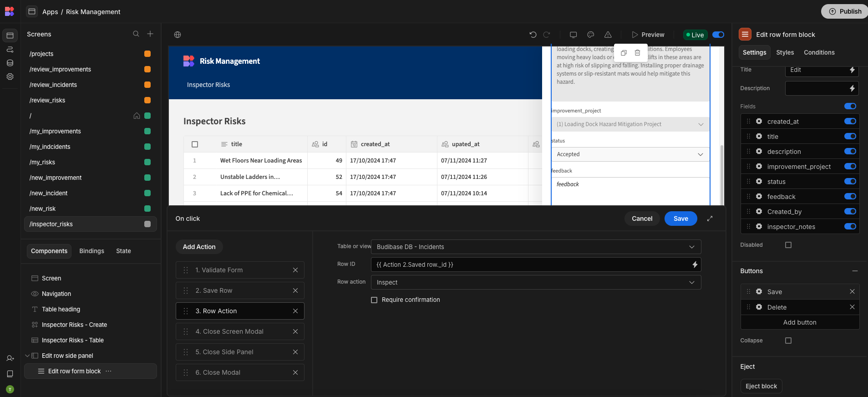Expand the On click drawer fullscreen

click(710, 219)
